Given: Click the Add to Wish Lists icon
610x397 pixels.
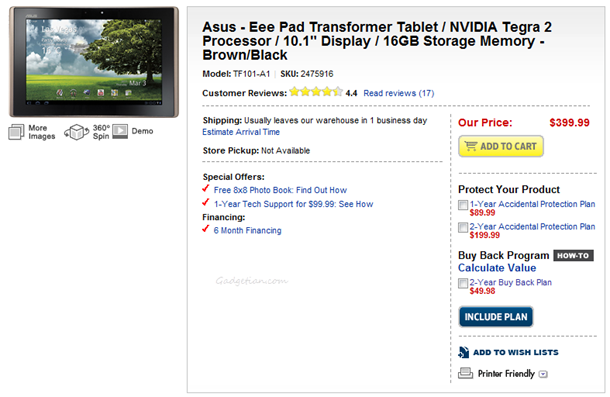Looking at the screenshot, I should click(463, 352).
